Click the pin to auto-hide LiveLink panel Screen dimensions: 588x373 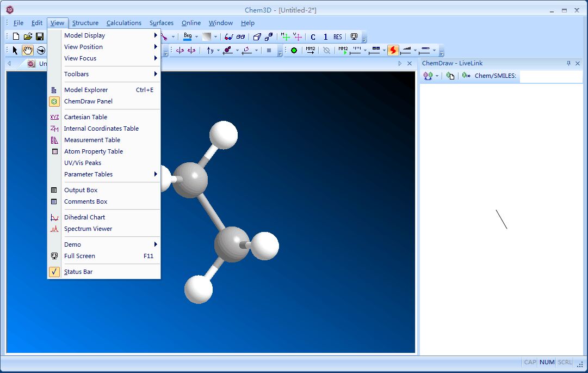570,63
